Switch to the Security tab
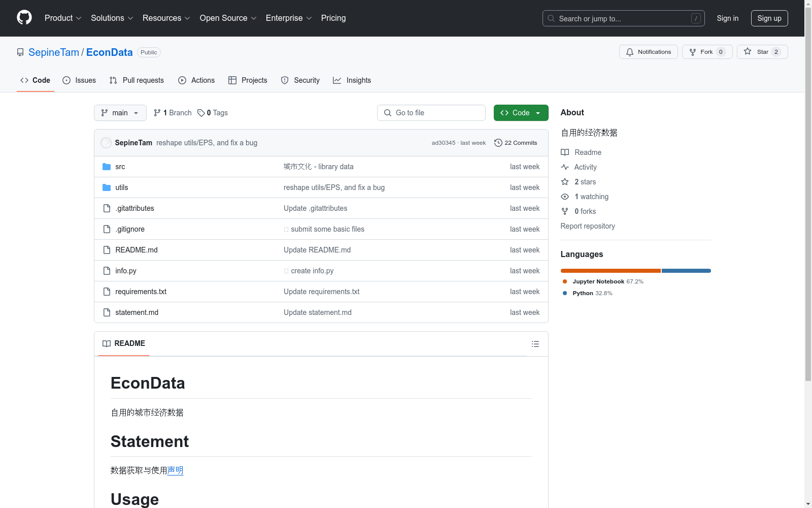Viewport: 812px width, 508px height. (x=300, y=80)
